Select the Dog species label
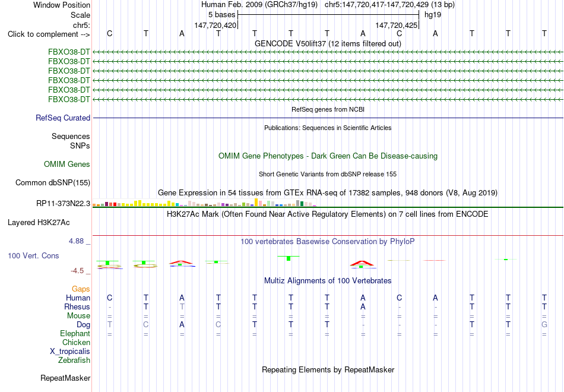 [x=83, y=324]
